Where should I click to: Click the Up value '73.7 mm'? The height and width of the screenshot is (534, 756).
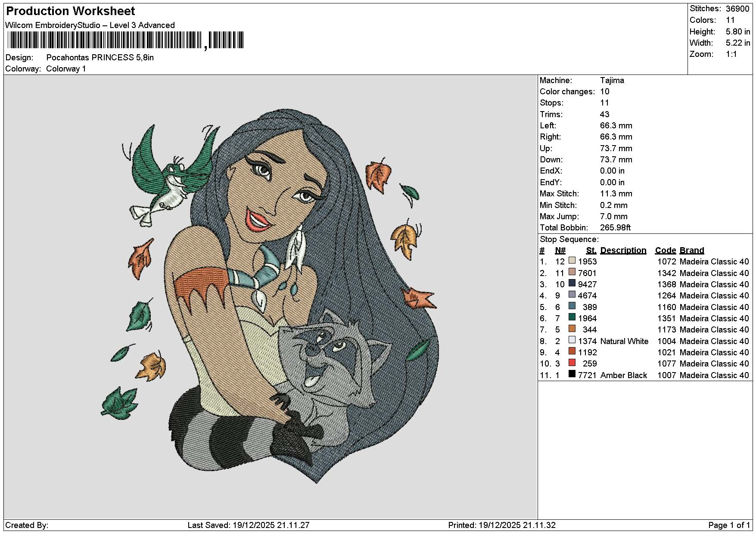616,149
